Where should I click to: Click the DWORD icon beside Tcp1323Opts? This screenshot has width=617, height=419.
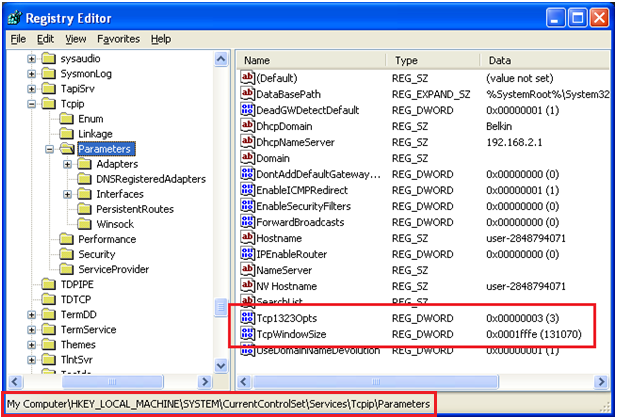tap(247, 318)
